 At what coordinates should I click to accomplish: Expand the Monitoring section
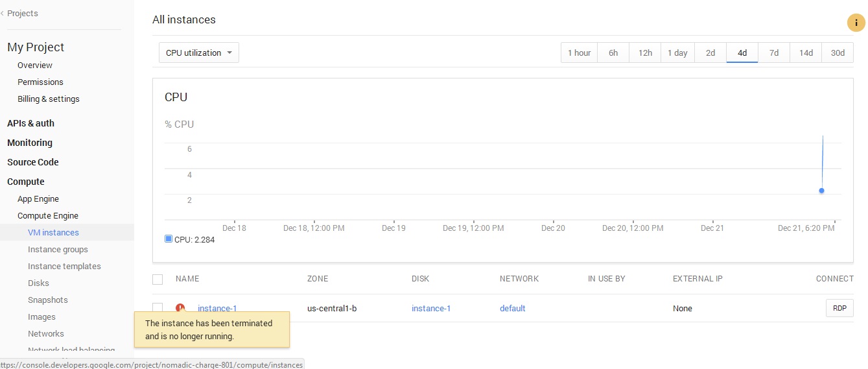(30, 143)
